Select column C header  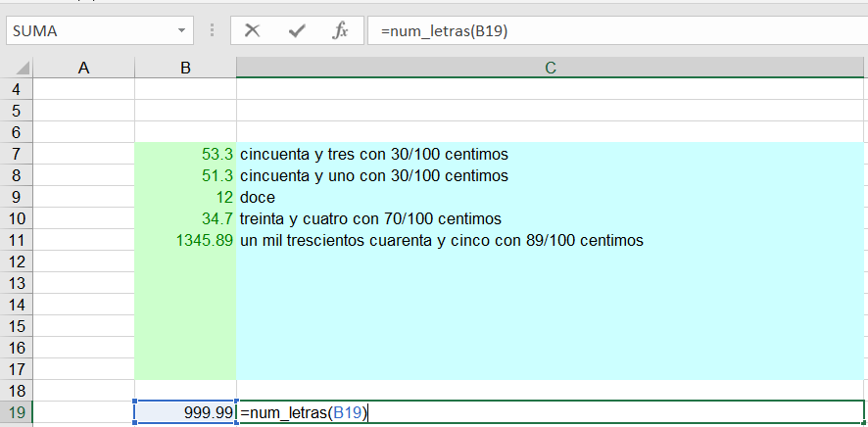(x=551, y=68)
